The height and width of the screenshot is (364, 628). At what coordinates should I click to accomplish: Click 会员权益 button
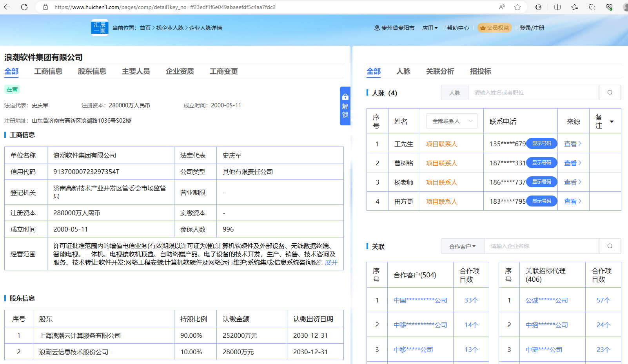pyautogui.click(x=494, y=28)
